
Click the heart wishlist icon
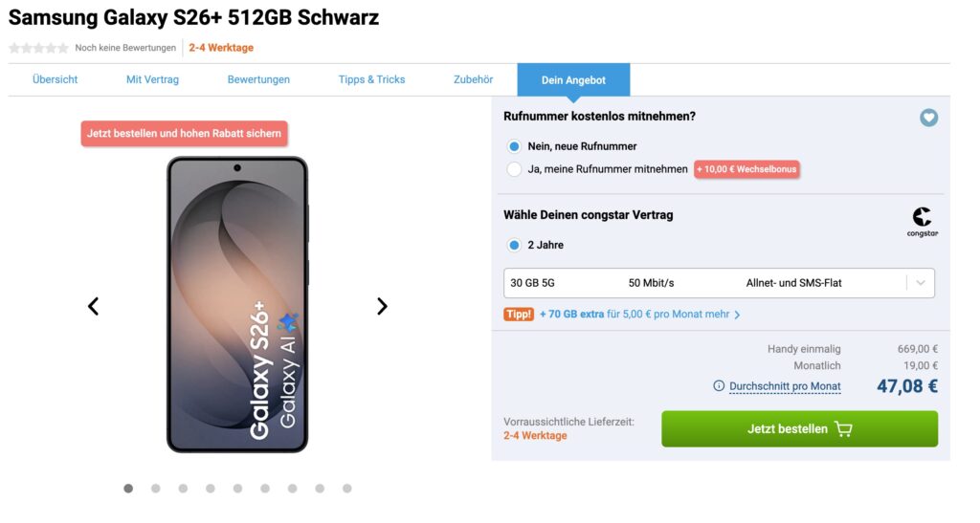928,118
